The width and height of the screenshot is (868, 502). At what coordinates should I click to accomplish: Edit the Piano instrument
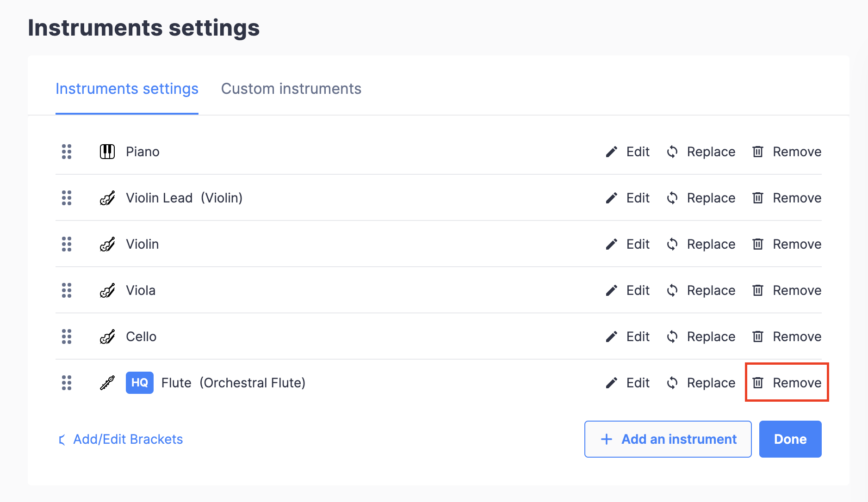click(x=628, y=152)
